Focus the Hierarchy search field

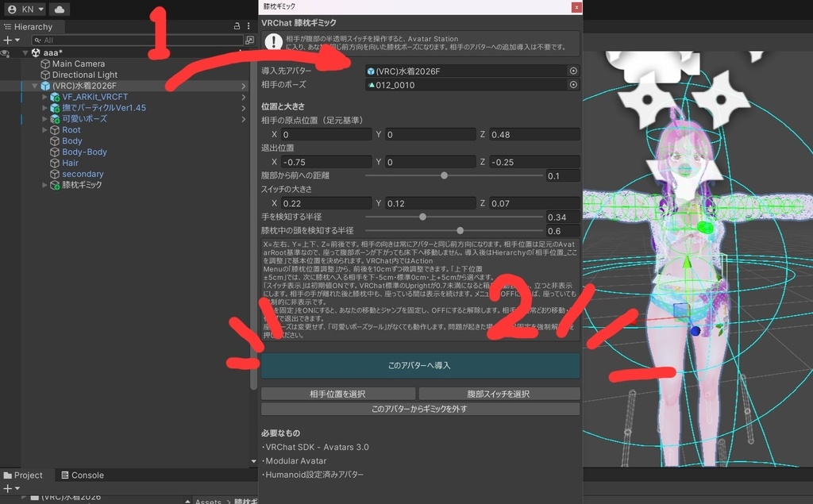coord(137,40)
